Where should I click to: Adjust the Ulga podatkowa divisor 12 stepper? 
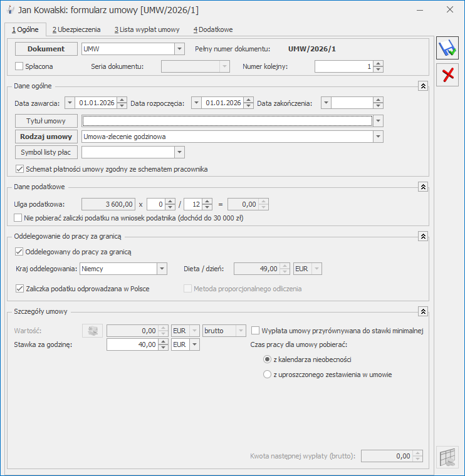pyautogui.click(x=207, y=204)
